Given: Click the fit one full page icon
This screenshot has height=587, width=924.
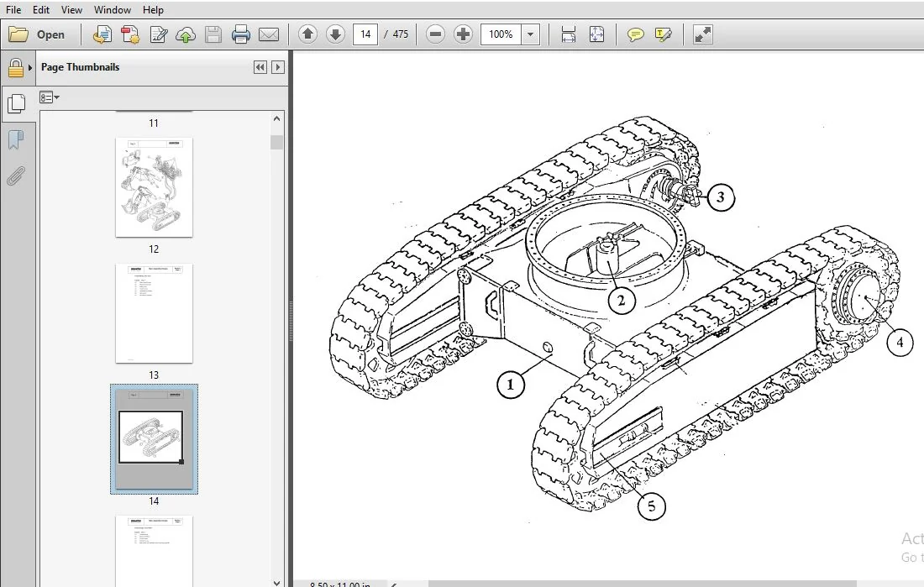Looking at the screenshot, I should 596,34.
